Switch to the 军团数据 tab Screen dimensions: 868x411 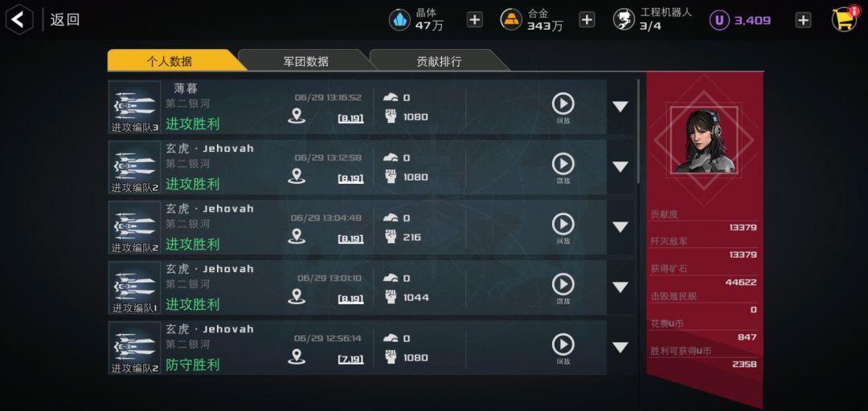point(305,61)
